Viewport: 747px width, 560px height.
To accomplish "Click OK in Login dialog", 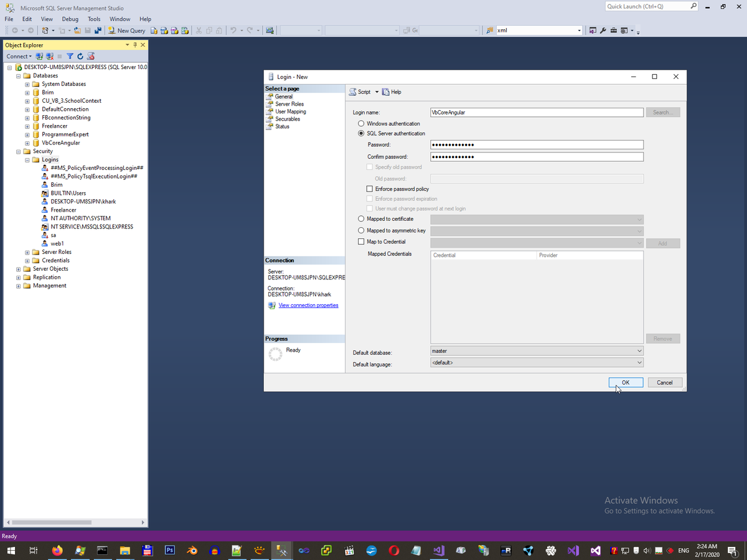I will 626,383.
